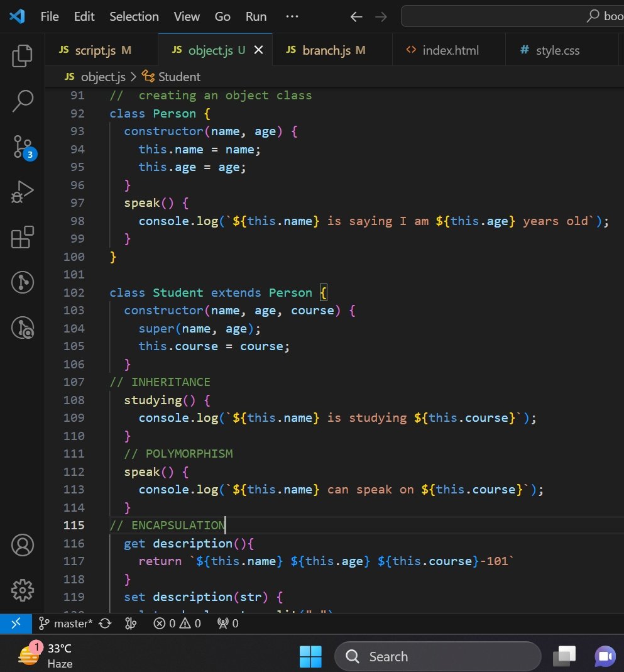Open the Task View taskbar icon

point(564,656)
